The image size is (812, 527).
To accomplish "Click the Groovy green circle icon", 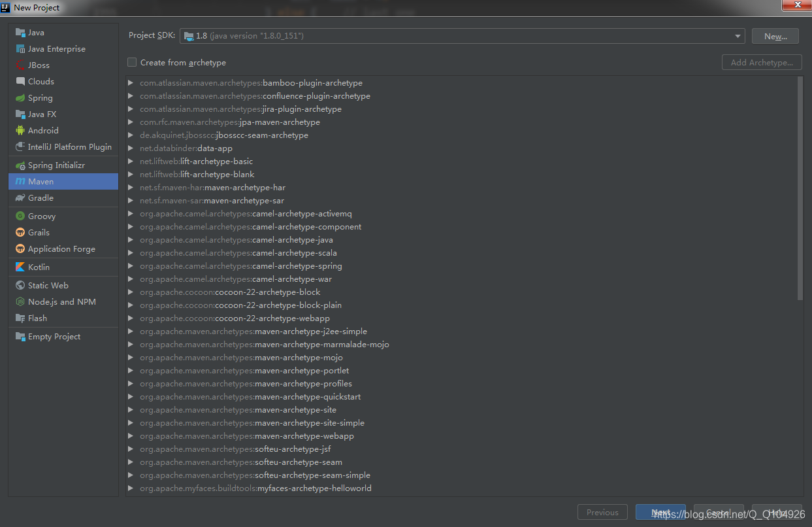I will [20, 216].
